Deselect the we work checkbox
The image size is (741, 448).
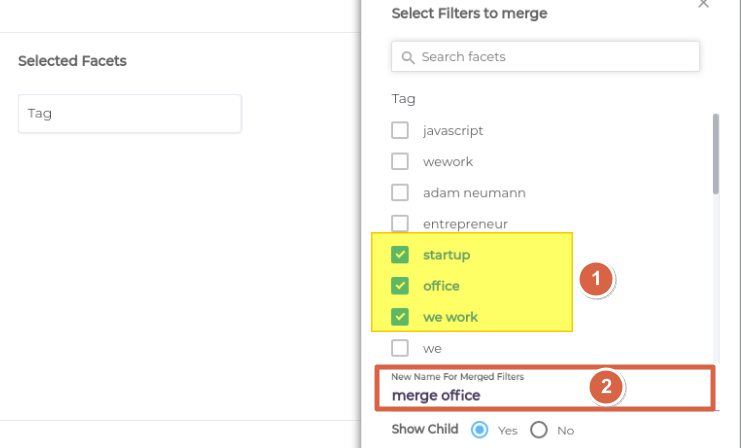tap(400, 317)
